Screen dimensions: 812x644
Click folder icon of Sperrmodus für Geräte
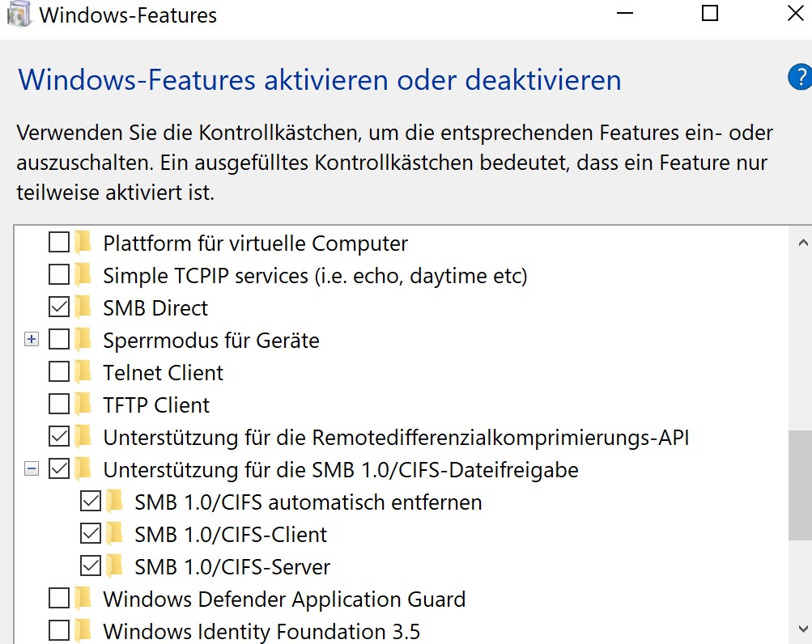pos(83,338)
